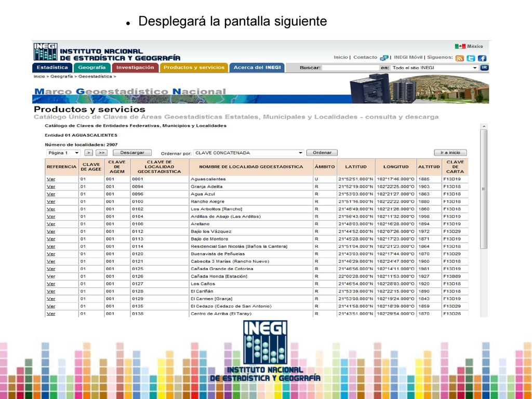Click Geografía in the breadcrumb
Viewport: 532px width, 399px height.
(61, 77)
